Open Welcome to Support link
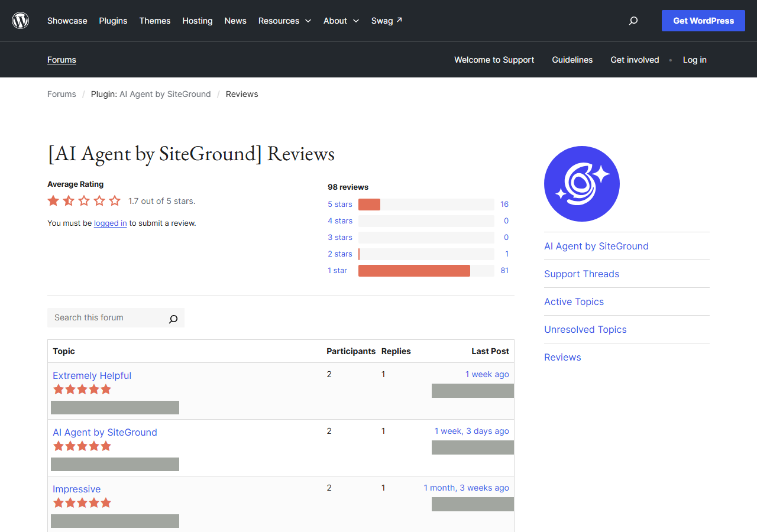Screen dimensions: 757x532 point(494,60)
